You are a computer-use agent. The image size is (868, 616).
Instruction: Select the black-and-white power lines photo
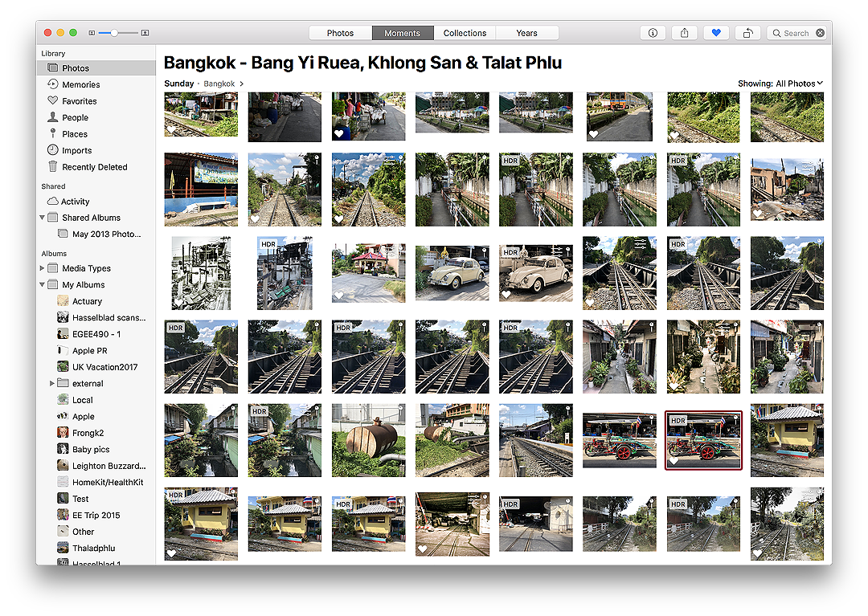click(x=201, y=273)
